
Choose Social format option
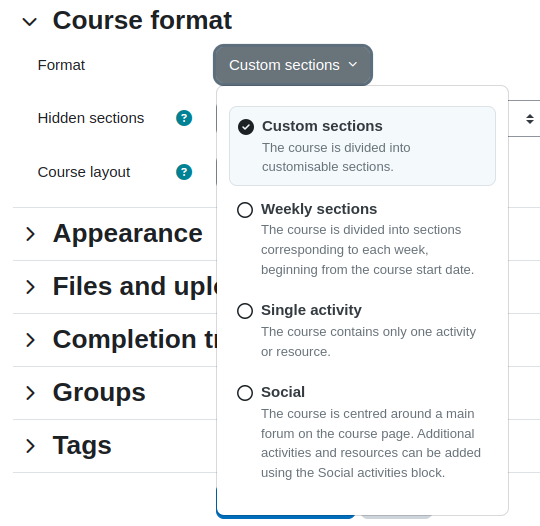point(362,432)
